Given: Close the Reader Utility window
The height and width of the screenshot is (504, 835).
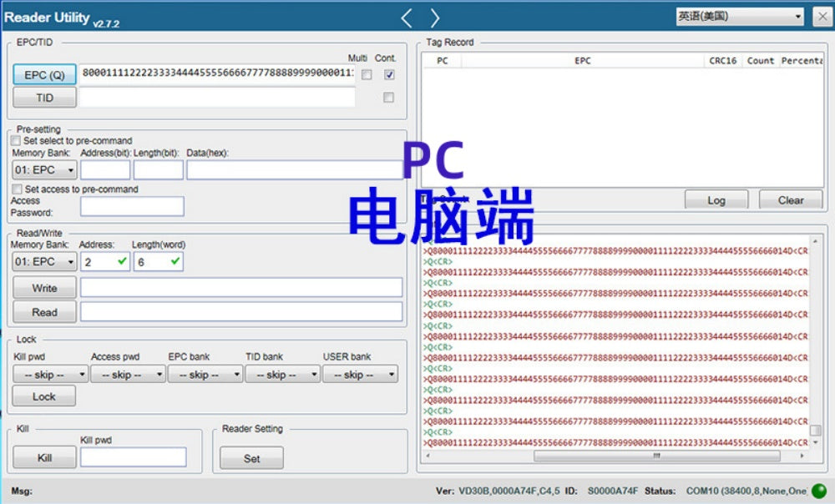Looking at the screenshot, I should click(821, 17).
